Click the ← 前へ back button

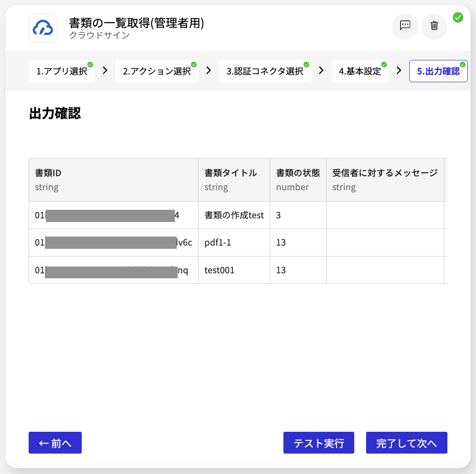[x=55, y=443]
